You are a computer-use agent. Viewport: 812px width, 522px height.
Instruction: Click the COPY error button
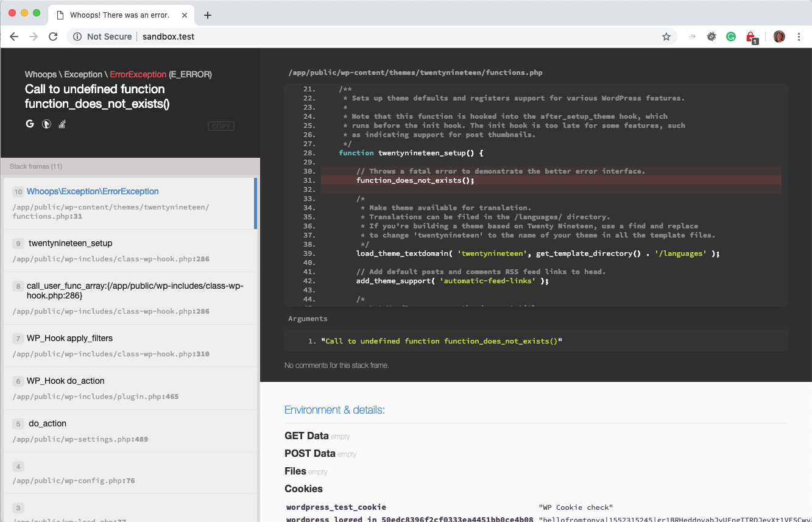[x=221, y=126]
